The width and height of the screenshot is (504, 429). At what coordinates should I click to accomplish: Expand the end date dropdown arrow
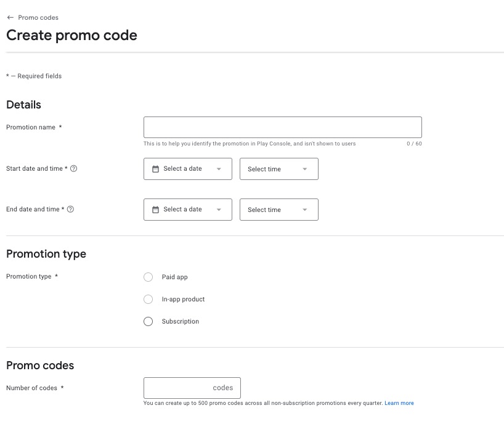(219, 210)
